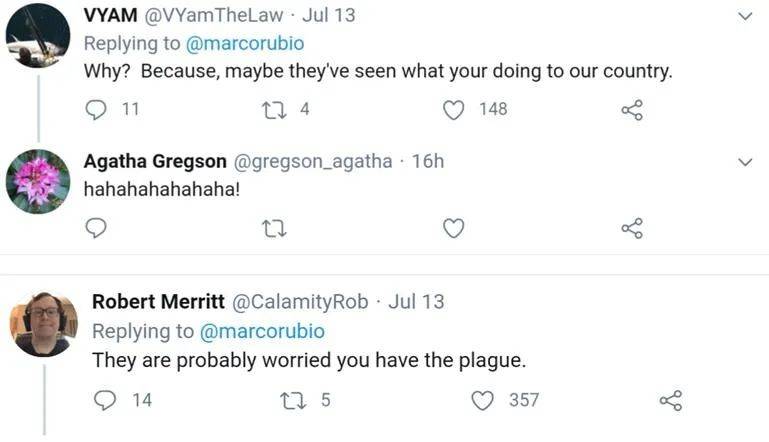
Task: View VYAM's profile picture
Action: tap(37, 37)
